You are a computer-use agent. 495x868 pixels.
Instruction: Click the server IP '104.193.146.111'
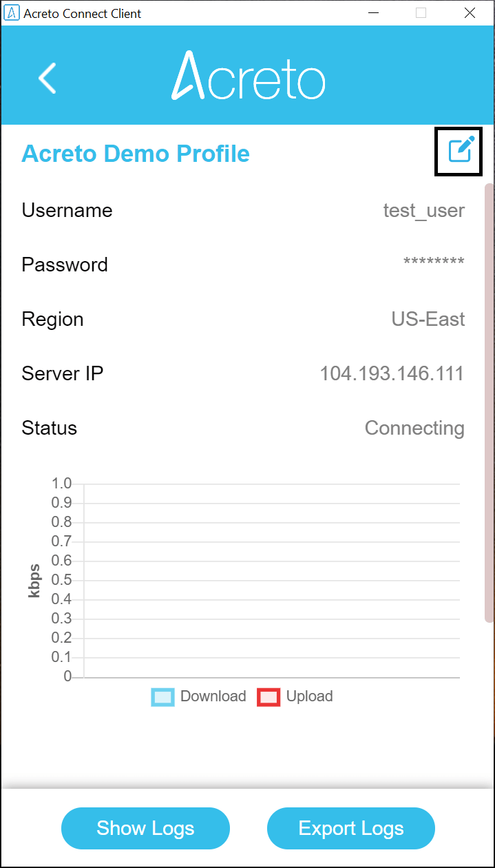[x=392, y=373]
